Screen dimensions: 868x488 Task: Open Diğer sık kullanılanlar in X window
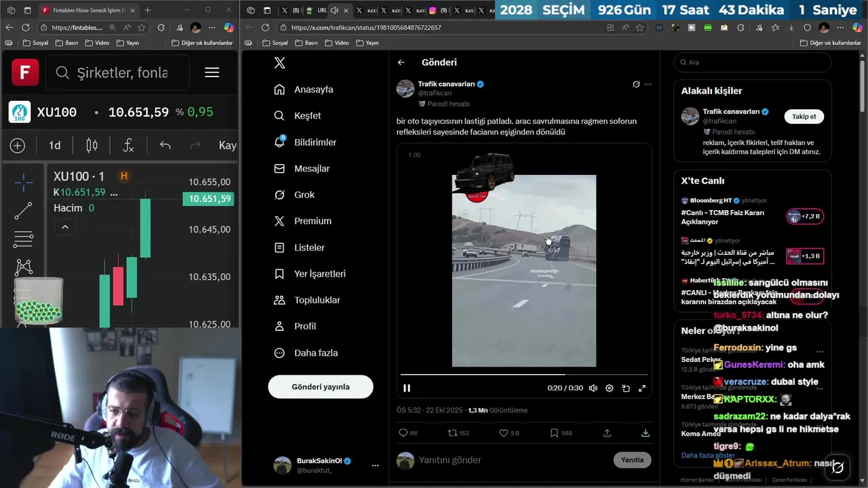click(x=831, y=43)
